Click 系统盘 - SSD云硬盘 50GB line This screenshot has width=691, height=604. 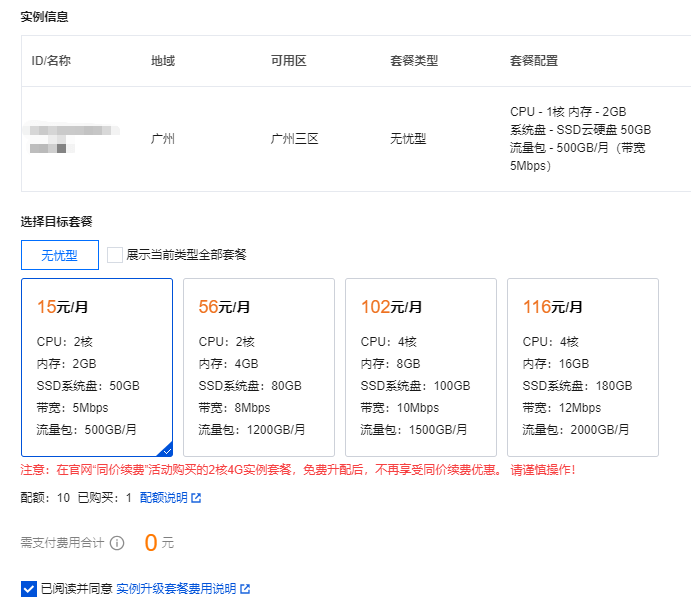(580, 130)
